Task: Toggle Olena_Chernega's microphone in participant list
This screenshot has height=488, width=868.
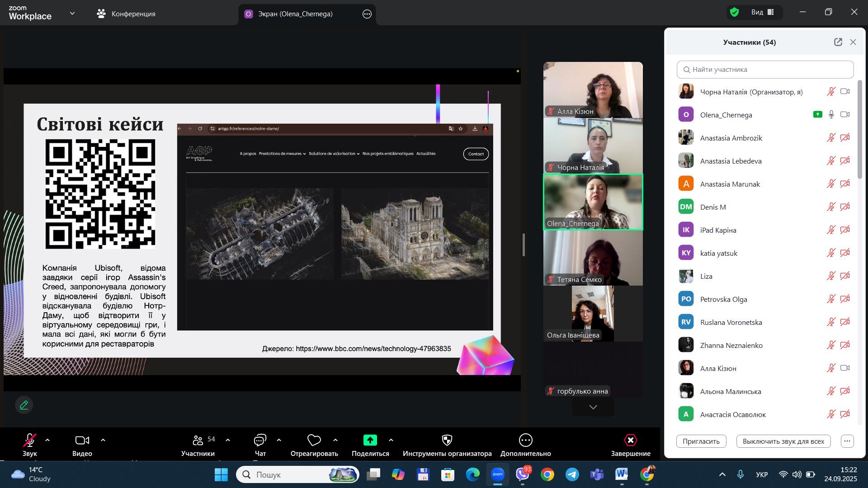Action: (x=831, y=115)
